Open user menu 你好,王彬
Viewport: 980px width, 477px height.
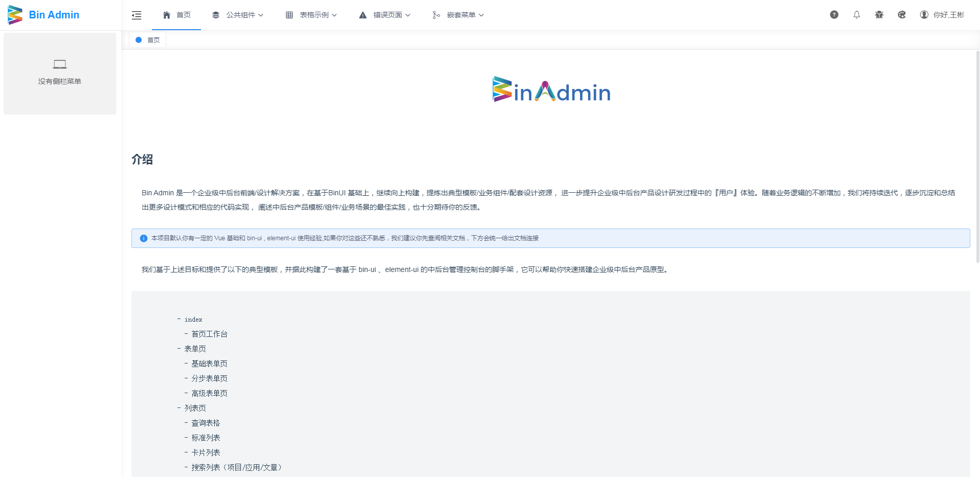pos(942,15)
